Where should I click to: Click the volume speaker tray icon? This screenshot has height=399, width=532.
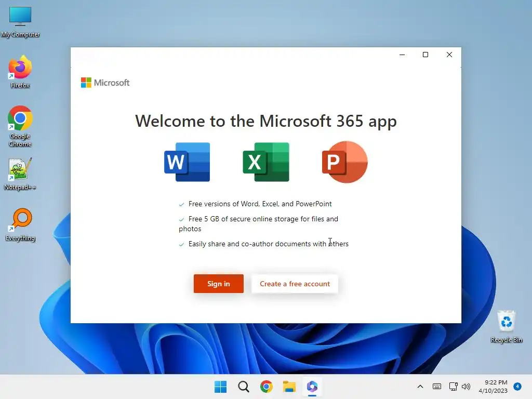click(466, 387)
